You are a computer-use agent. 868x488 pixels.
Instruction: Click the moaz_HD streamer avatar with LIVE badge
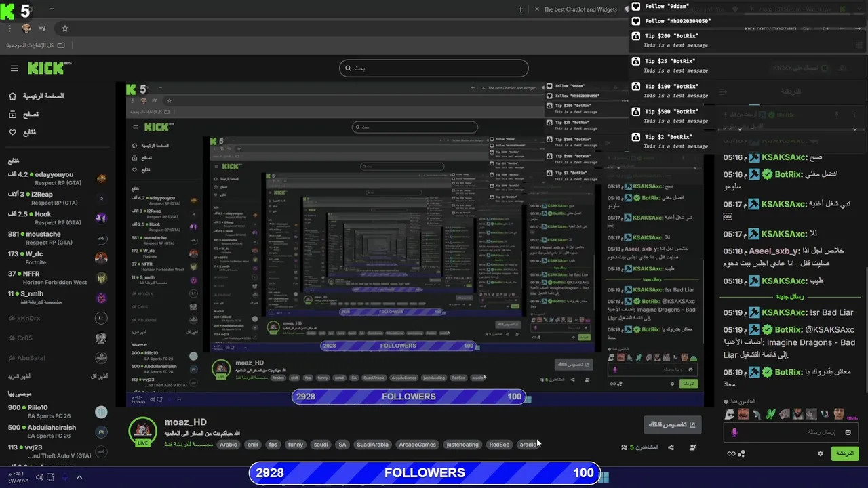pos(143,432)
